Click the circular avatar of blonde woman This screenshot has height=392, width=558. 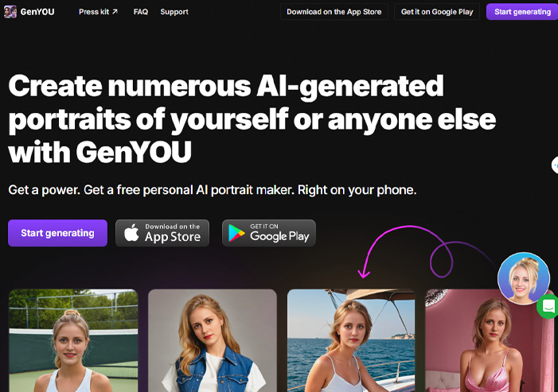(524, 278)
